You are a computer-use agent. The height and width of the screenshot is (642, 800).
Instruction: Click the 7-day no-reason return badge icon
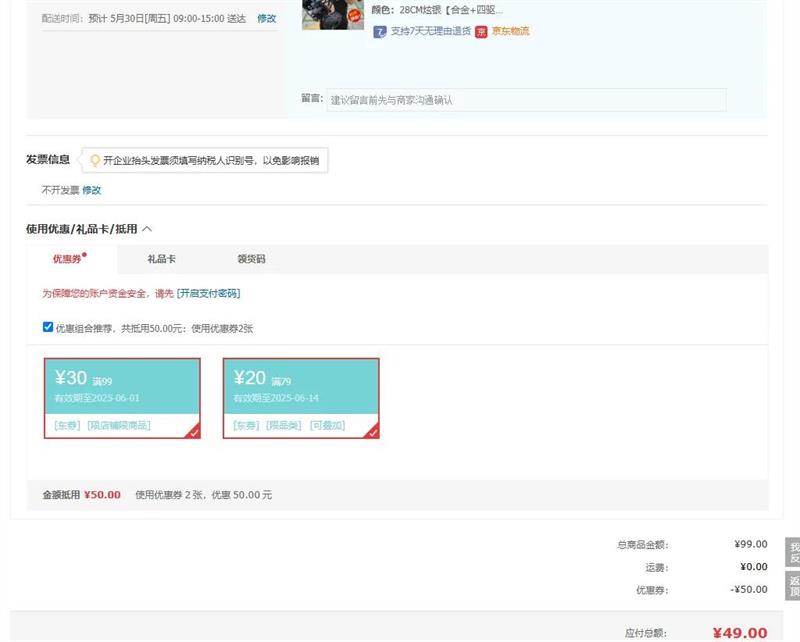coord(380,32)
